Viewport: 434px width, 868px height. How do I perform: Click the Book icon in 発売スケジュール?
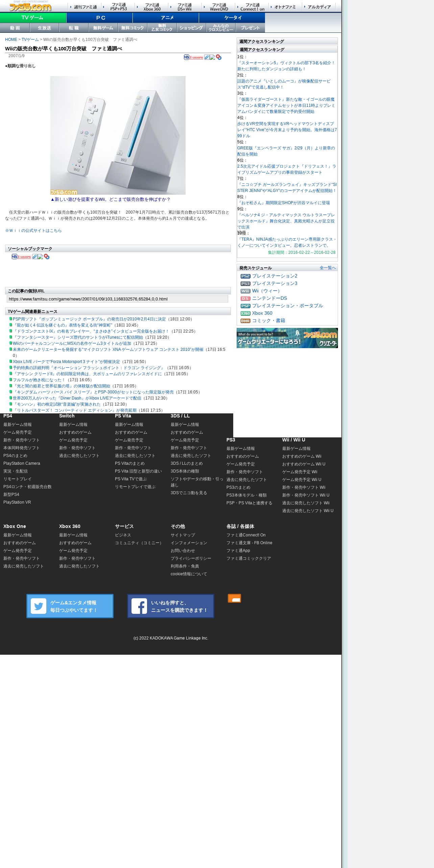245,321
